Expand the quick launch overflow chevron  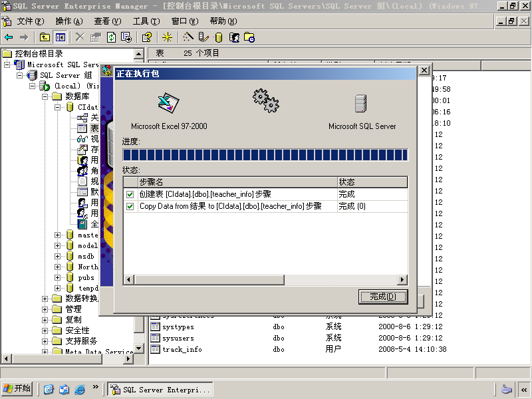tap(95, 386)
